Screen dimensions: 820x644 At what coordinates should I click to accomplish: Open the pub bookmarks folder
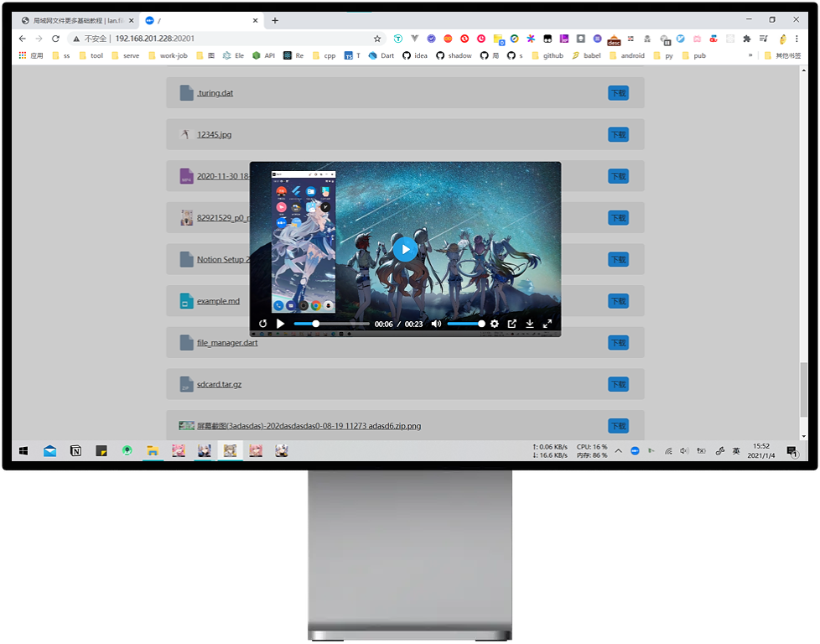(x=694, y=55)
